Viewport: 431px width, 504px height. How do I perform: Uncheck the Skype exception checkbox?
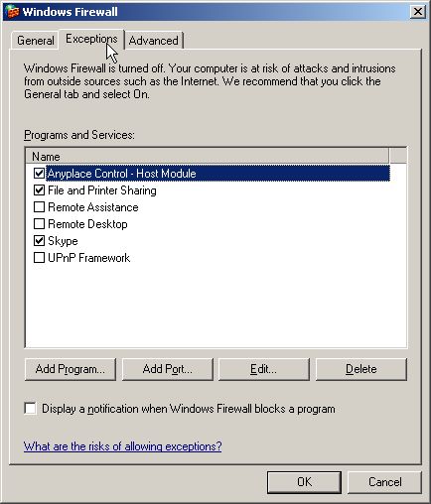(x=39, y=241)
